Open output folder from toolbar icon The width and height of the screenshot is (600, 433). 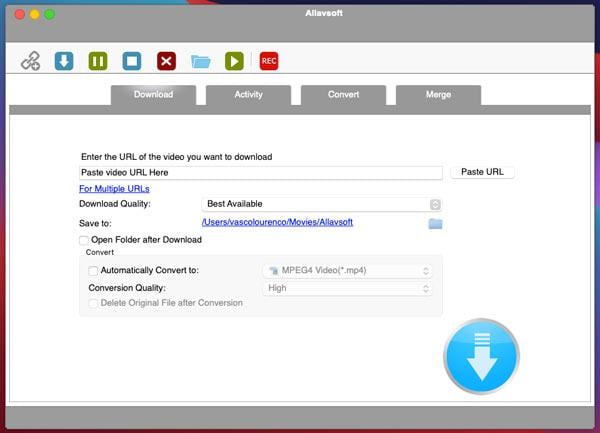coord(201,62)
